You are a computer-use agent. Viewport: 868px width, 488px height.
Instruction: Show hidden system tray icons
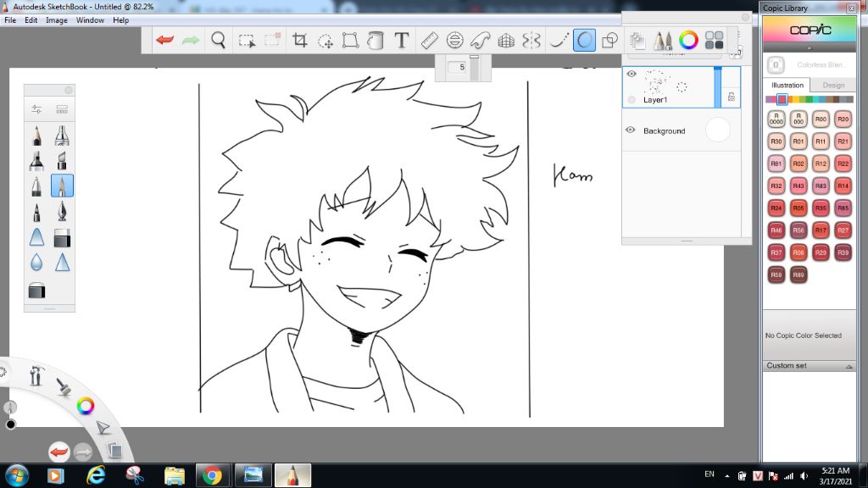tap(726, 476)
